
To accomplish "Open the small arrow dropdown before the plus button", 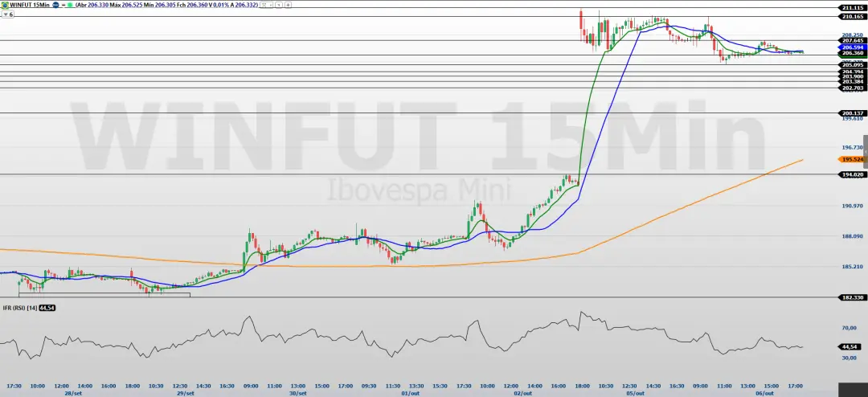I will tap(278, 5).
